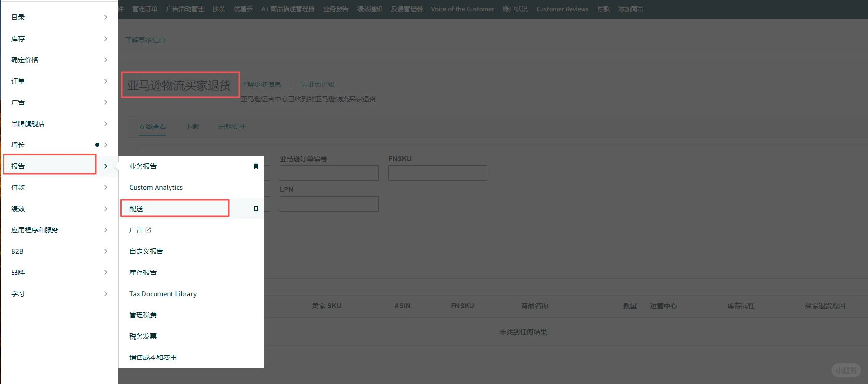Expand the 目录 menu chevron
Screen dimensions: 868x384
click(x=106, y=17)
